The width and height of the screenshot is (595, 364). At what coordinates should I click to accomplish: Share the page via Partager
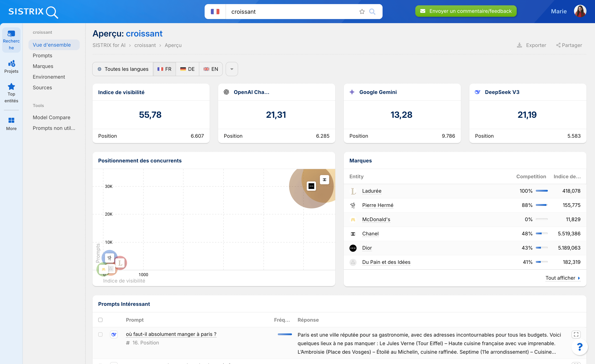point(569,45)
